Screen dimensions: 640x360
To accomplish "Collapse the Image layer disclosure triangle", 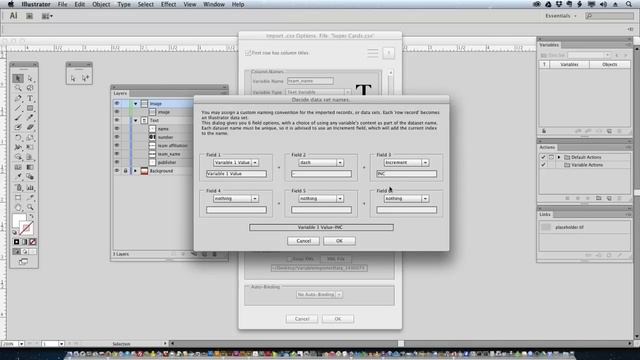I will click(x=136, y=104).
